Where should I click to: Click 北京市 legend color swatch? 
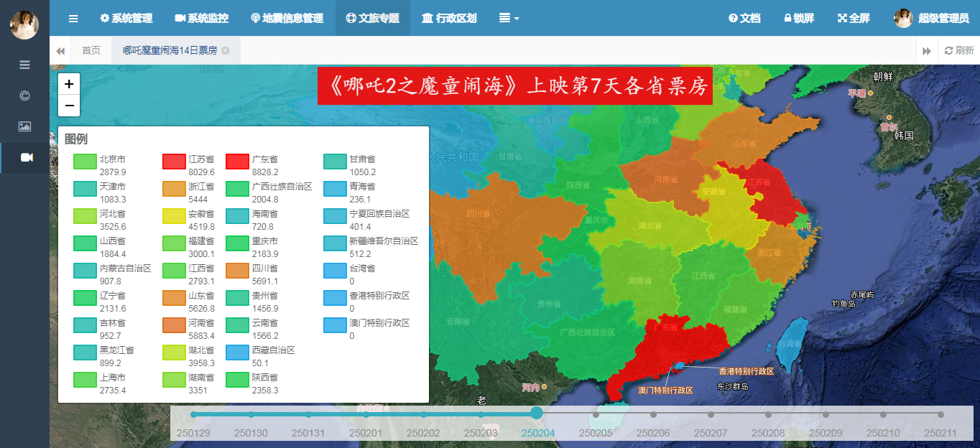(x=85, y=162)
